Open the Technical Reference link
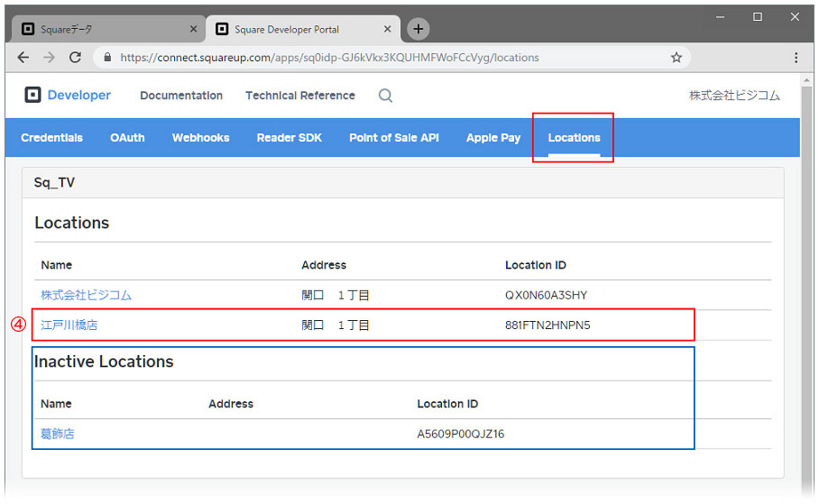Image resolution: width=819 pixels, height=504 pixels. (300, 96)
